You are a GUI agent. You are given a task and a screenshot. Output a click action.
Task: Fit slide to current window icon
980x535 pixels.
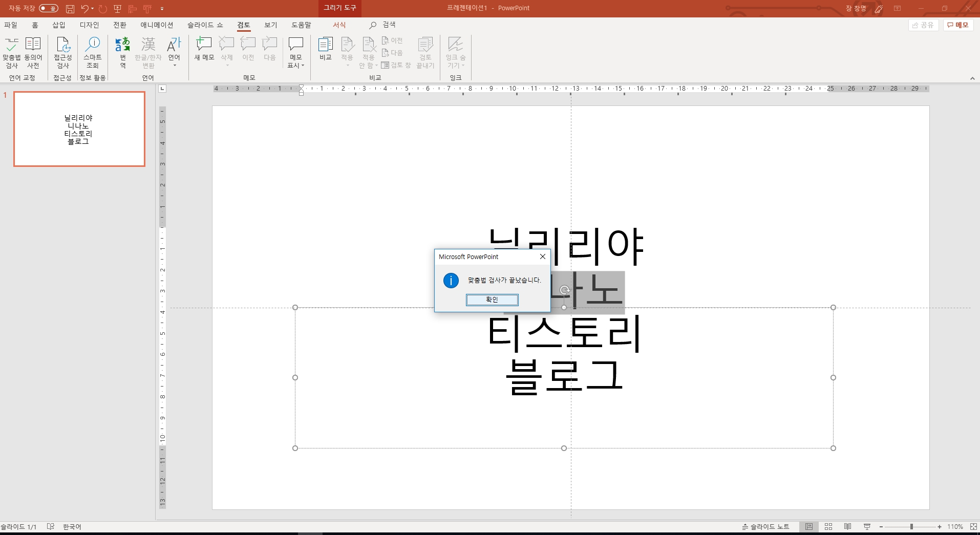point(973,526)
